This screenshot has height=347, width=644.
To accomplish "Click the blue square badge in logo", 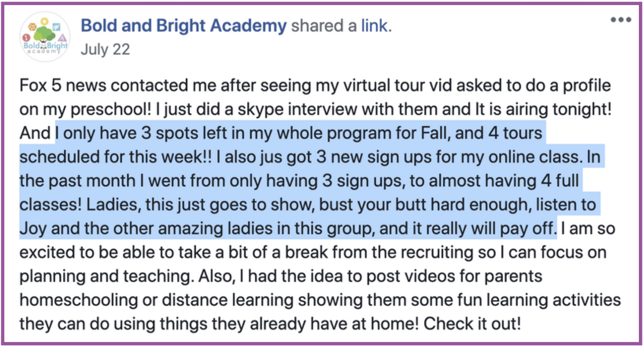I will [56, 27].
